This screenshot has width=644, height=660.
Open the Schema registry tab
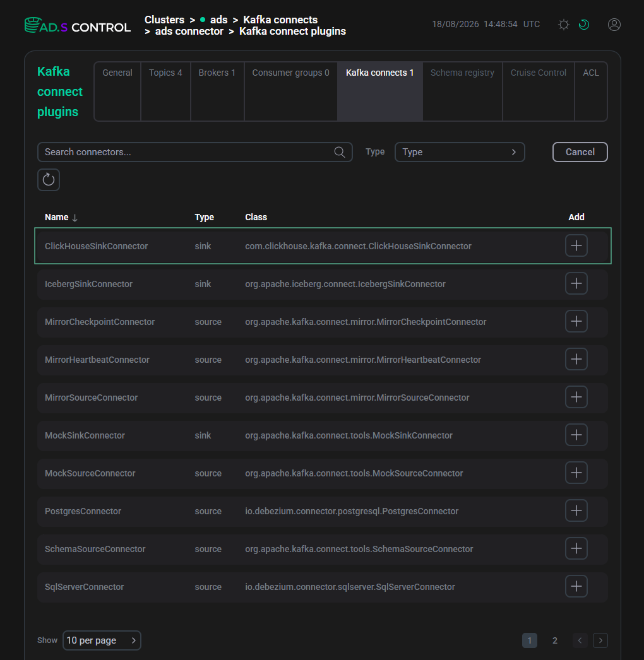tap(462, 91)
